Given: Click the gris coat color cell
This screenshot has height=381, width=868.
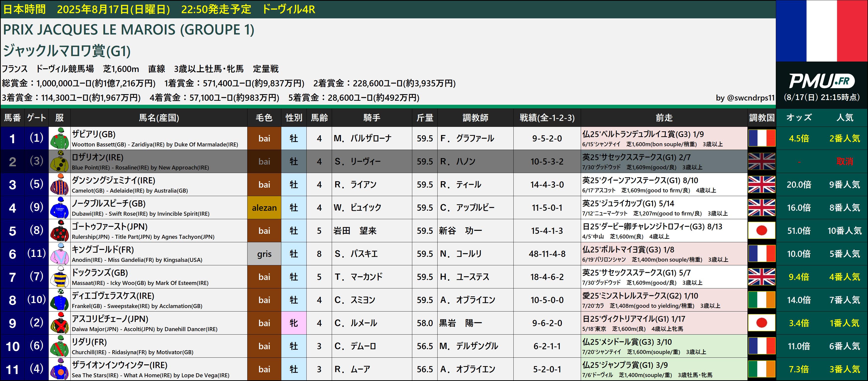Looking at the screenshot, I should pos(264,254).
